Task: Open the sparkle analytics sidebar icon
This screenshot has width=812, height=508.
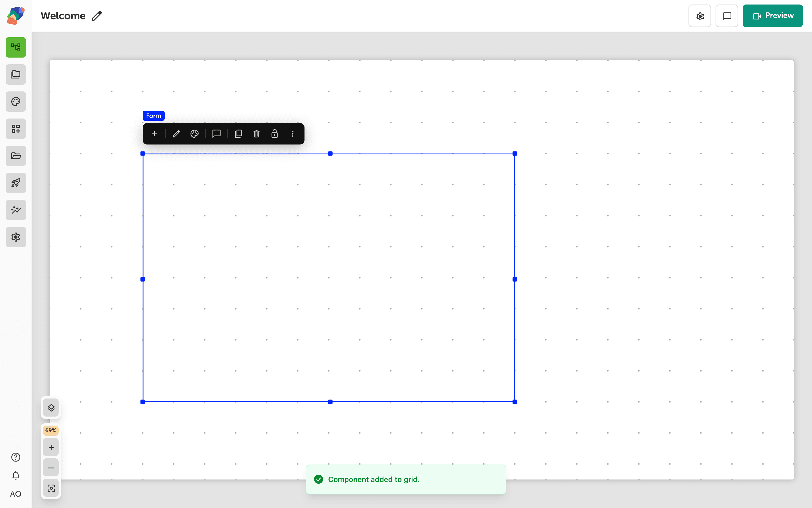Action: (x=16, y=210)
